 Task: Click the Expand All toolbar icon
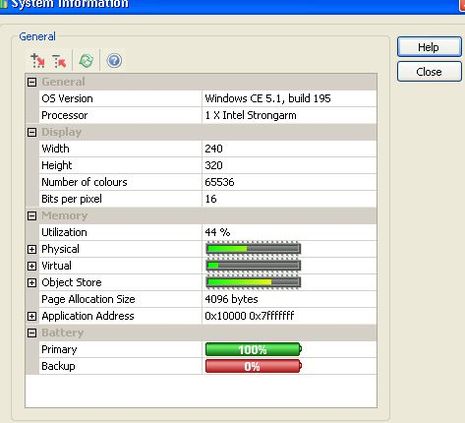(x=38, y=61)
